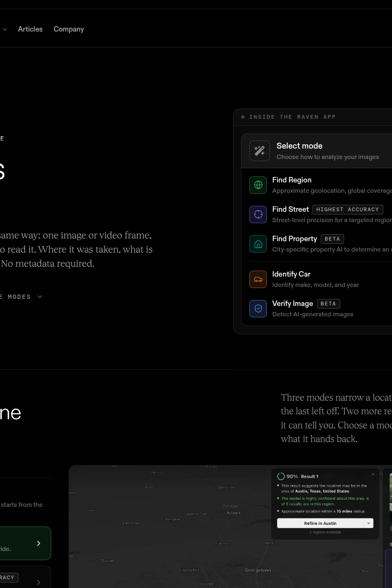Screen dimensions: 392x588
Task: Select the Identify Car mode title
Action: [291, 274]
